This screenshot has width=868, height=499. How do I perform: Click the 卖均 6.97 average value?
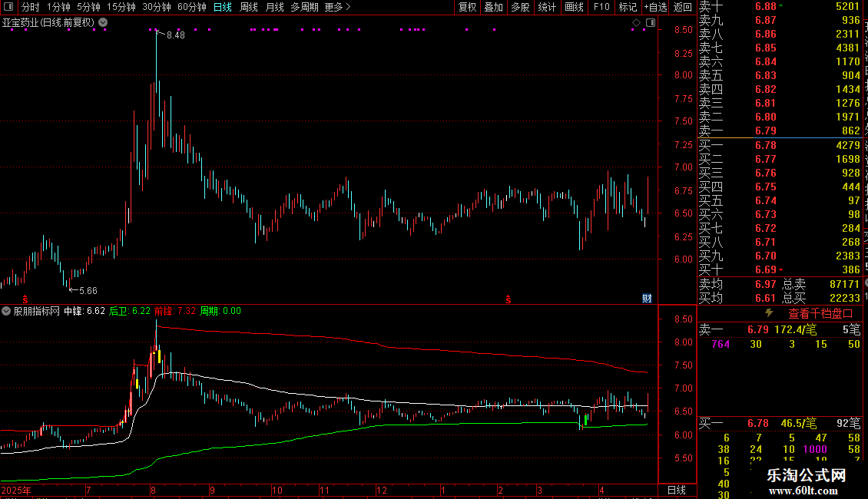coord(766,284)
